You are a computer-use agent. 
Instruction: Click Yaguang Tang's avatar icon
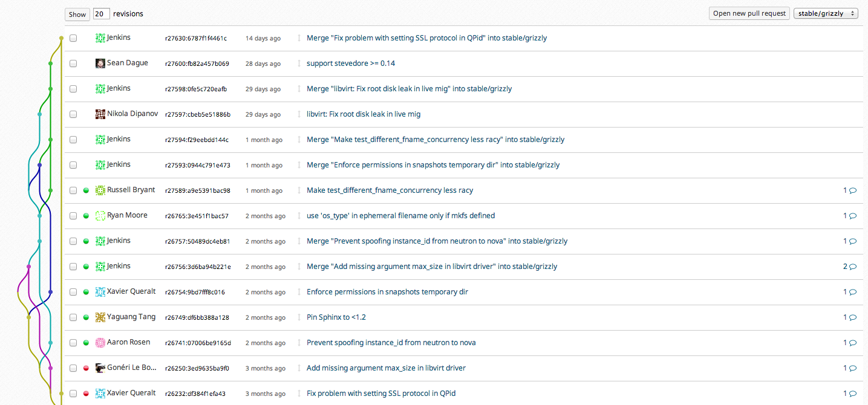pyautogui.click(x=100, y=317)
